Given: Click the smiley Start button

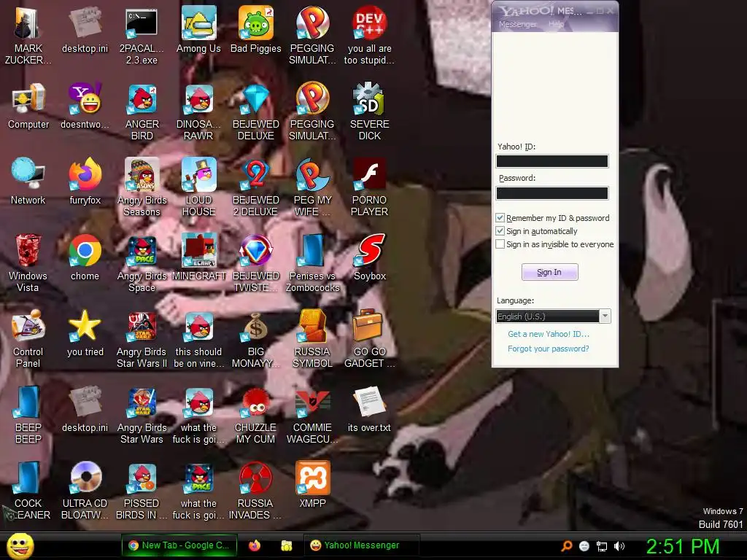Looking at the screenshot, I should tap(20, 545).
